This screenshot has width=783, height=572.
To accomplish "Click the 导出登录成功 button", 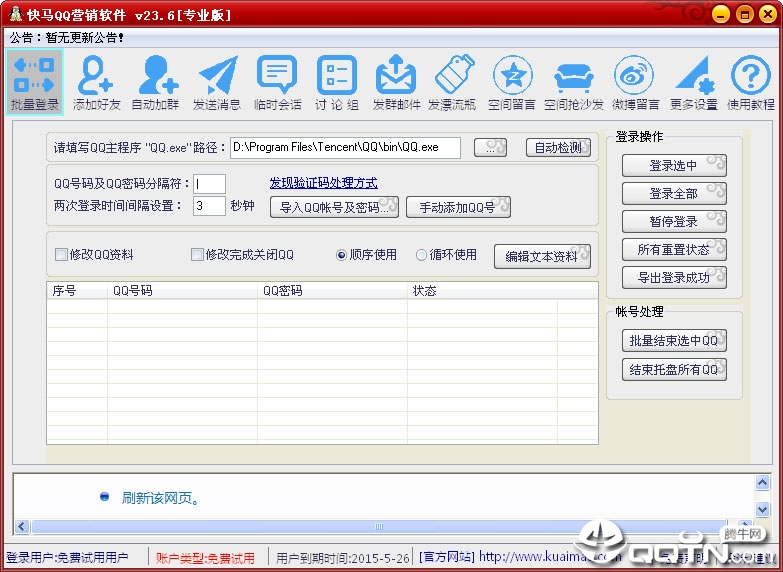I will click(x=674, y=277).
